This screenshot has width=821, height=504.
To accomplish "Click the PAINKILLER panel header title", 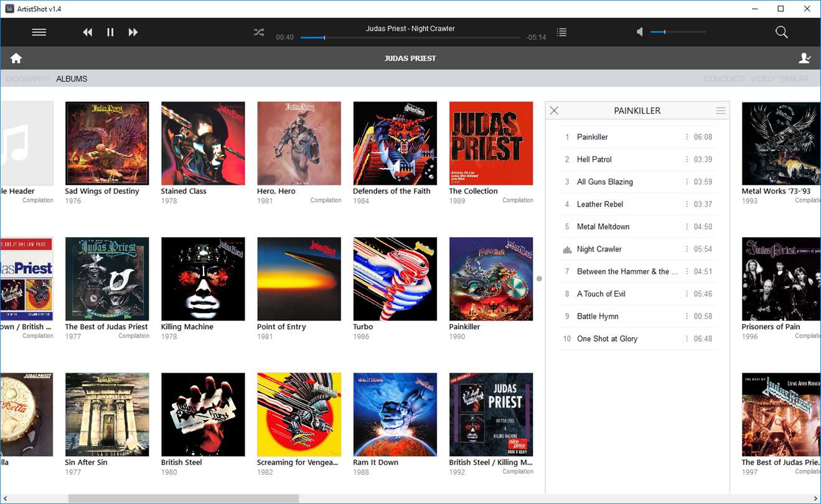I will pos(637,111).
